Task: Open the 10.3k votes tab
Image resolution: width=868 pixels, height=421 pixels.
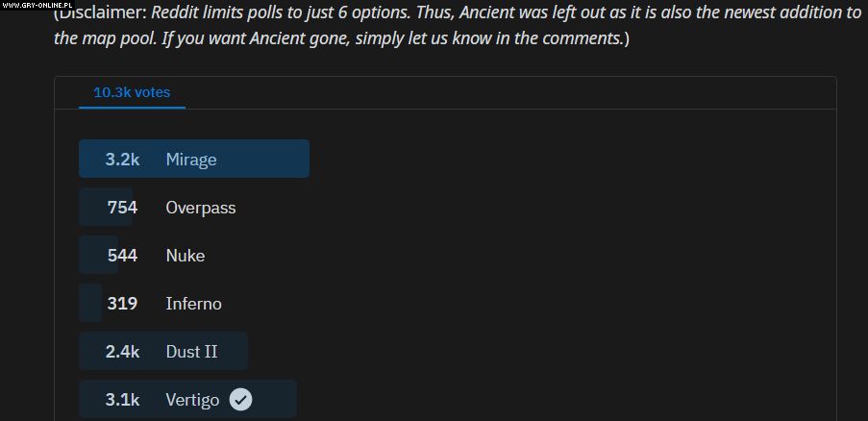Action: pos(132,92)
